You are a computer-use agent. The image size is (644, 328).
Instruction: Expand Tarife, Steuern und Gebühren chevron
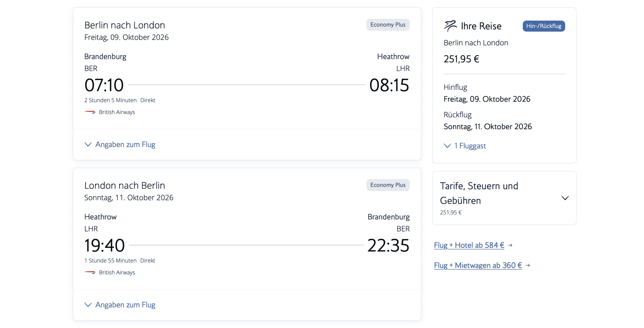coord(565,198)
